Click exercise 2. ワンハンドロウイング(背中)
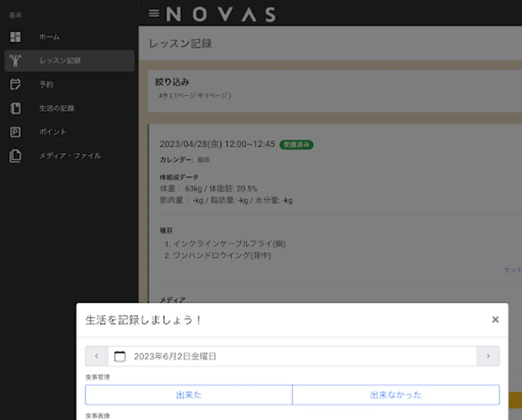Image resolution: width=522 pixels, height=420 pixels. [218, 256]
